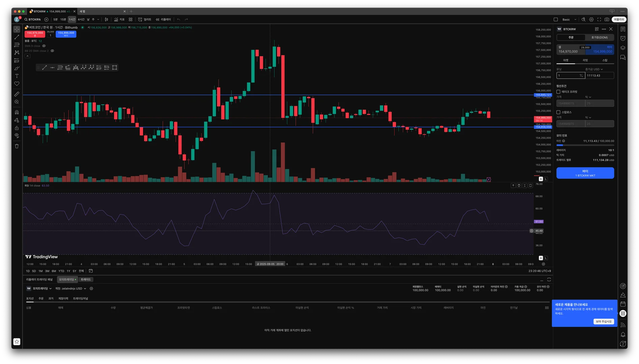Start 리플레이 bar replay

click(164, 20)
